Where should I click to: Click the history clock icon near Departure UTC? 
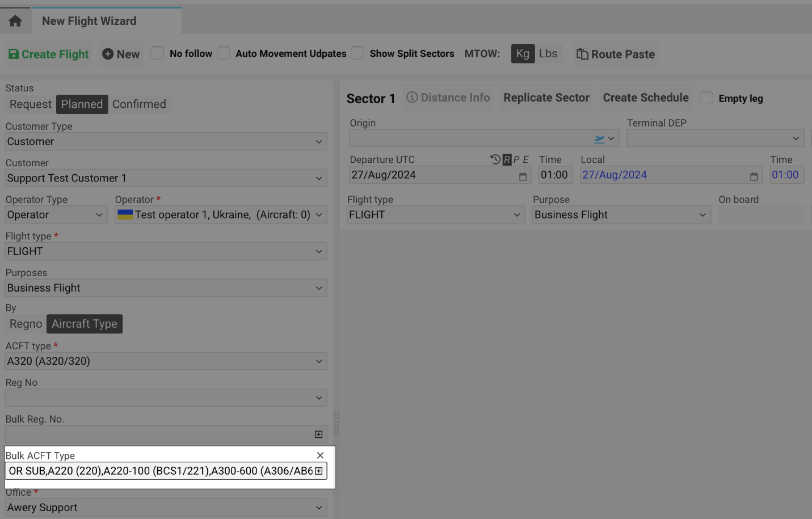point(495,159)
